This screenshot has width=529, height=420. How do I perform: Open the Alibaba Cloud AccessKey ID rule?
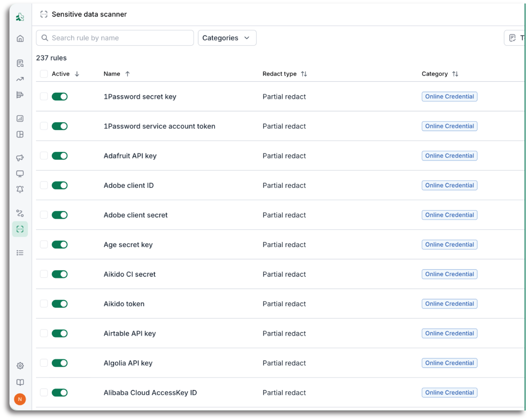[150, 393]
